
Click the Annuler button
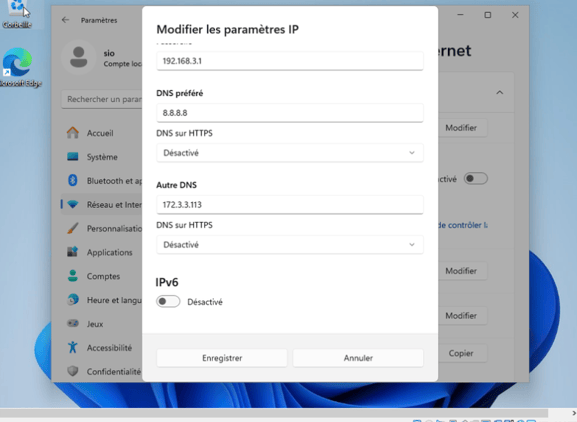tap(358, 358)
